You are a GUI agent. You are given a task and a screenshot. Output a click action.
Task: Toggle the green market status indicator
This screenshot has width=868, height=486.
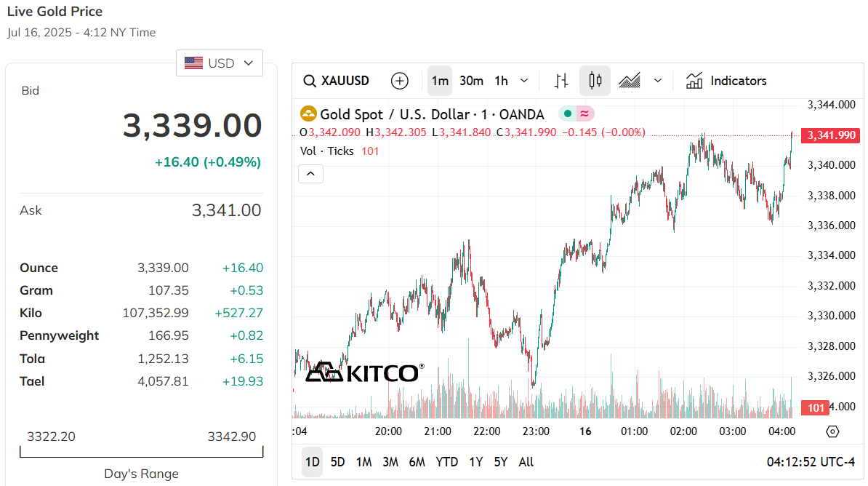(568, 114)
